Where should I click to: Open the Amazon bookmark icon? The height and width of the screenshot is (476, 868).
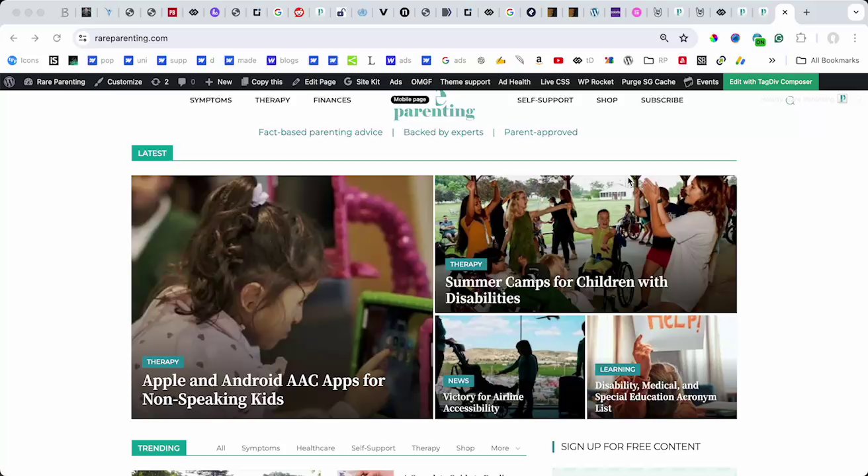coord(539,60)
